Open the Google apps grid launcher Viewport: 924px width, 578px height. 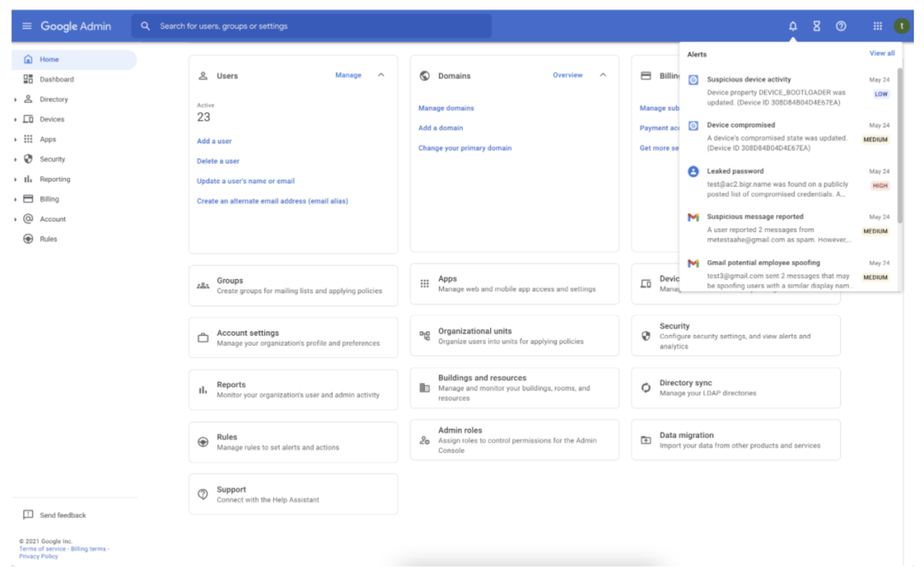[878, 26]
